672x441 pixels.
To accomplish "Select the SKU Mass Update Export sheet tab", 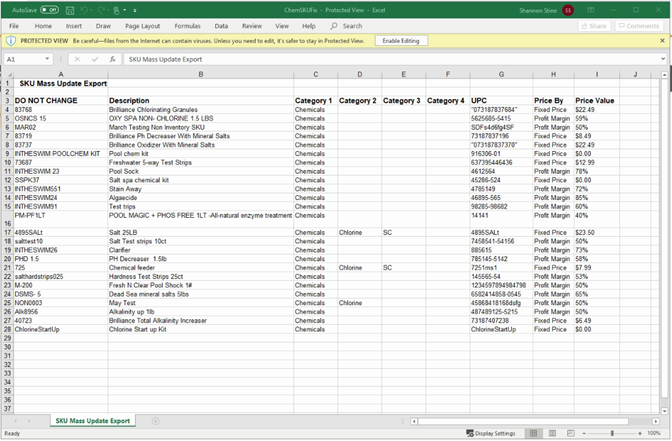I will [93, 421].
